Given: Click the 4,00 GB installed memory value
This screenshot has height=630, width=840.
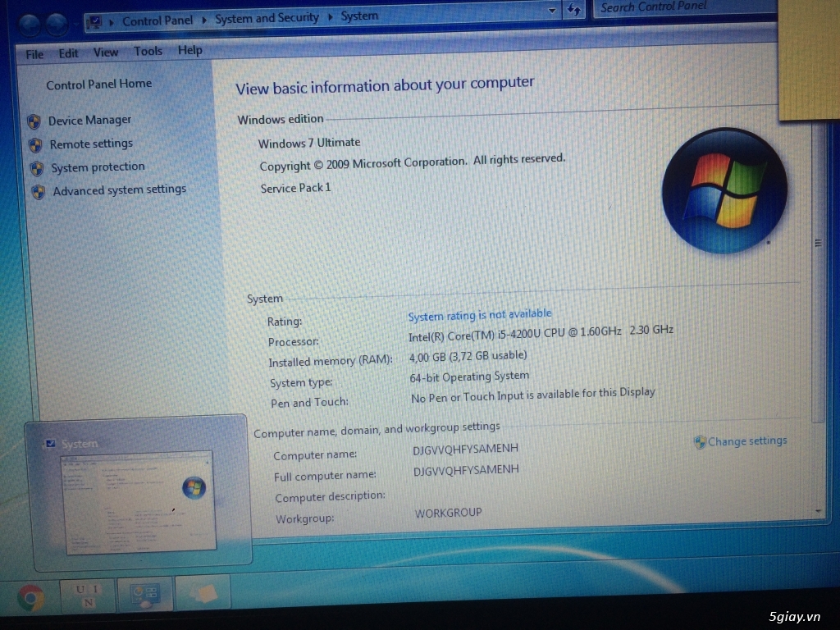Looking at the screenshot, I should click(x=468, y=356).
